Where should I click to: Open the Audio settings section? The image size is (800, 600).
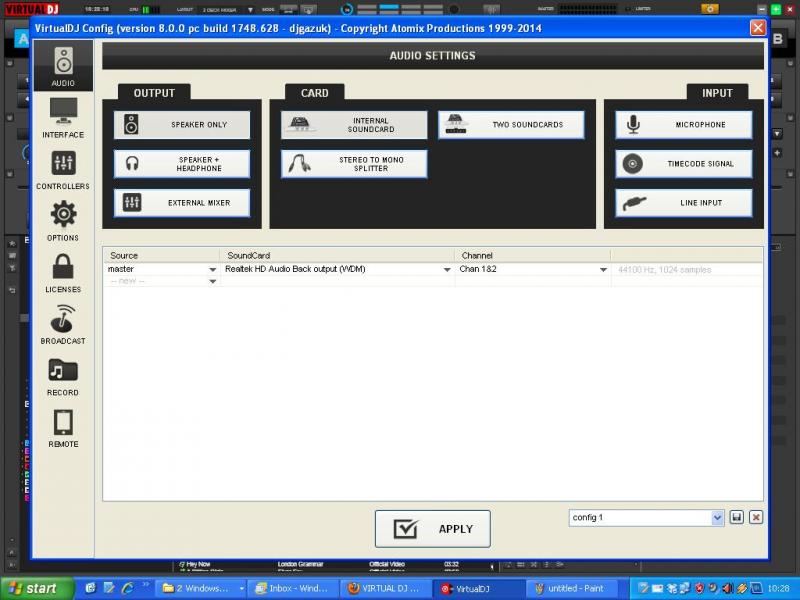click(x=63, y=66)
